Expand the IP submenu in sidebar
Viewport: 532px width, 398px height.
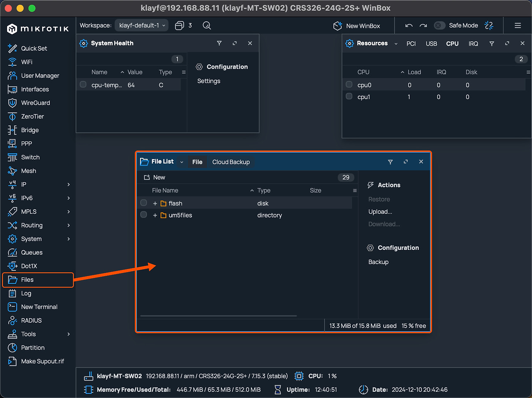coord(69,185)
